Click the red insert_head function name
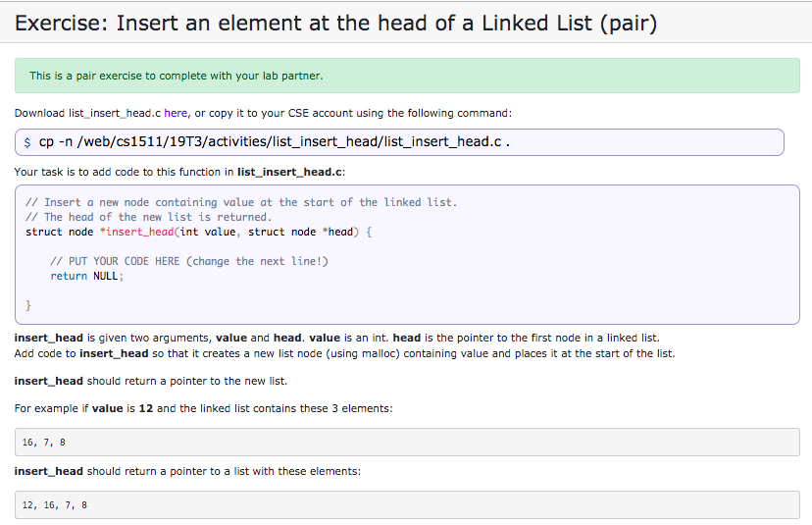Screen dimensions: 812x525 (140, 232)
